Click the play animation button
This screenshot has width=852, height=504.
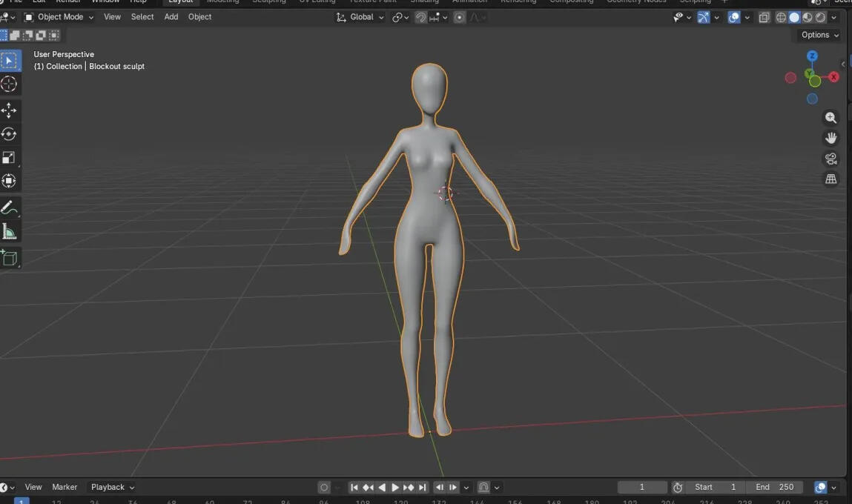point(395,487)
